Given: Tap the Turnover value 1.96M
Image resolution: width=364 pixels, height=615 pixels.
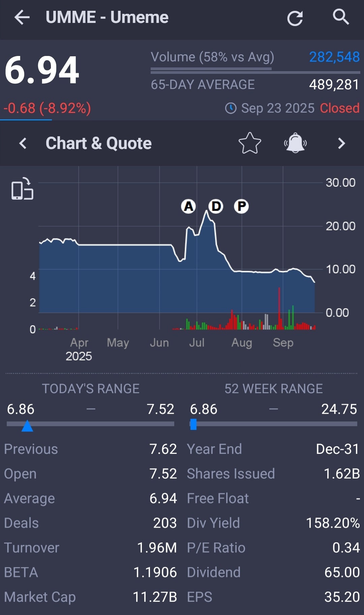Looking at the screenshot, I should pyautogui.click(x=157, y=548).
